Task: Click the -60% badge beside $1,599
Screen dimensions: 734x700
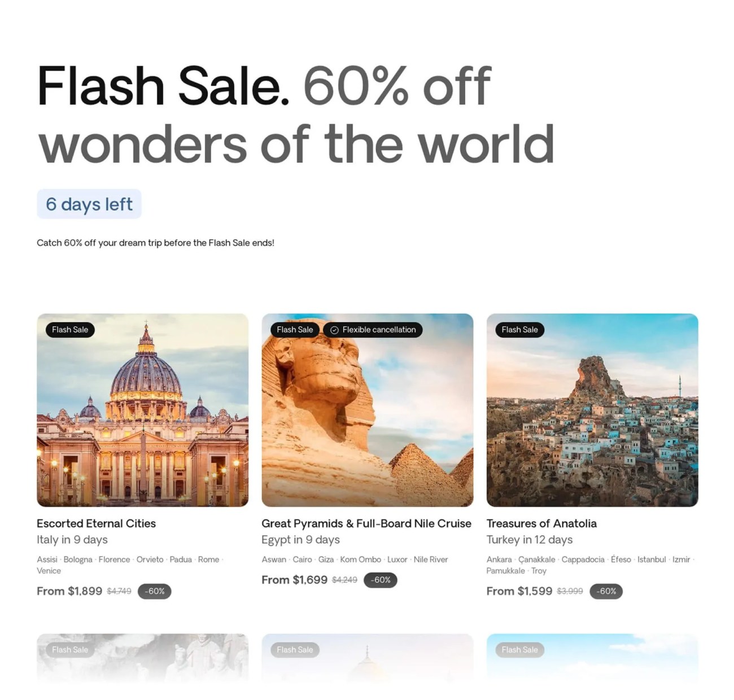Action: [606, 591]
